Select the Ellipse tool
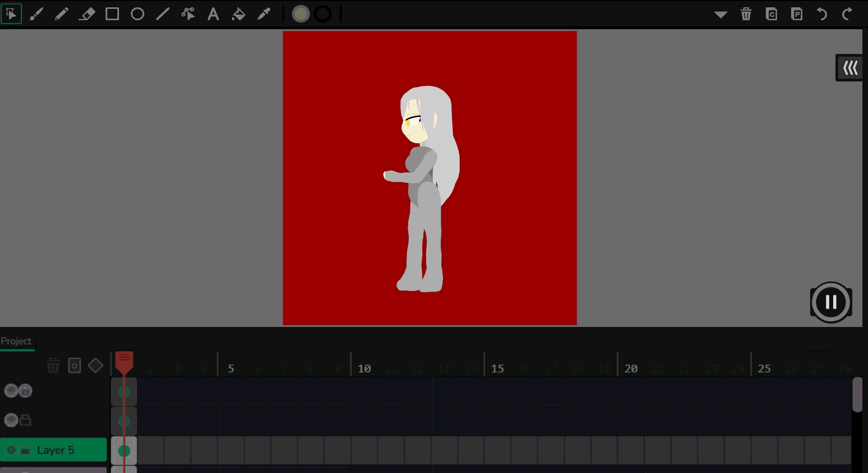 point(138,14)
